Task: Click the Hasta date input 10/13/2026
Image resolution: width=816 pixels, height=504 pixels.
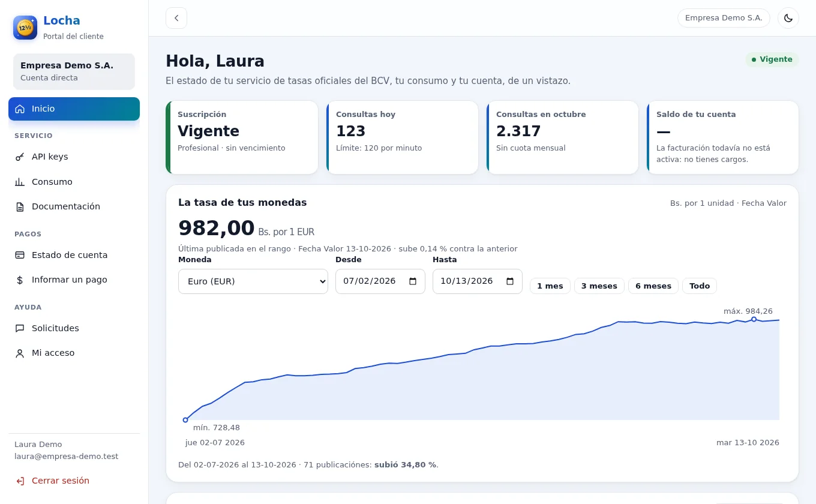Action: [x=478, y=281]
